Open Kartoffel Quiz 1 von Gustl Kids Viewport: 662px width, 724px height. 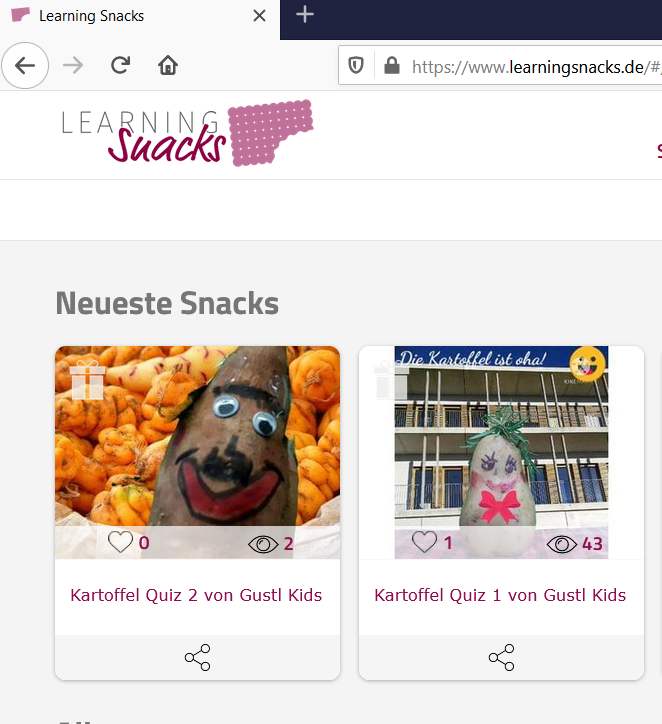[500, 595]
